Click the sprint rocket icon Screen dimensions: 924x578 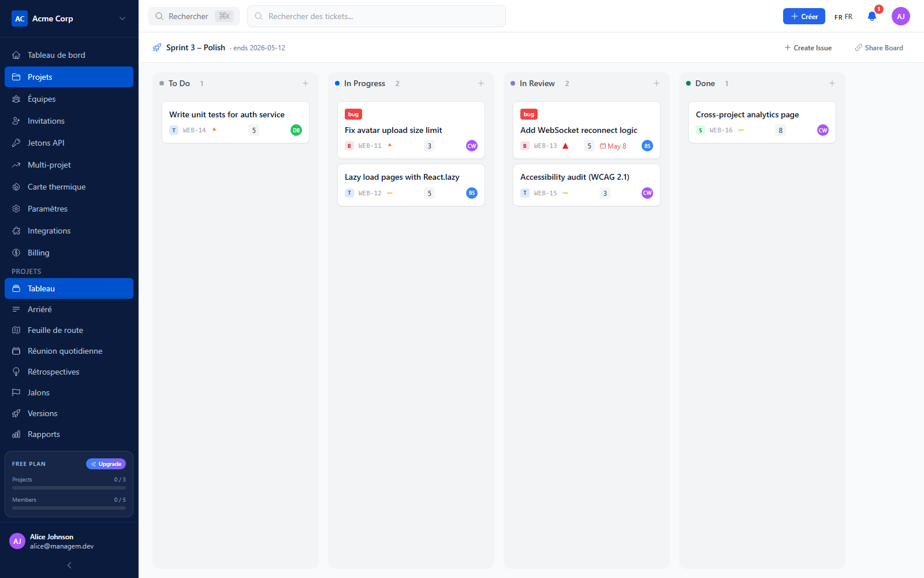click(157, 47)
